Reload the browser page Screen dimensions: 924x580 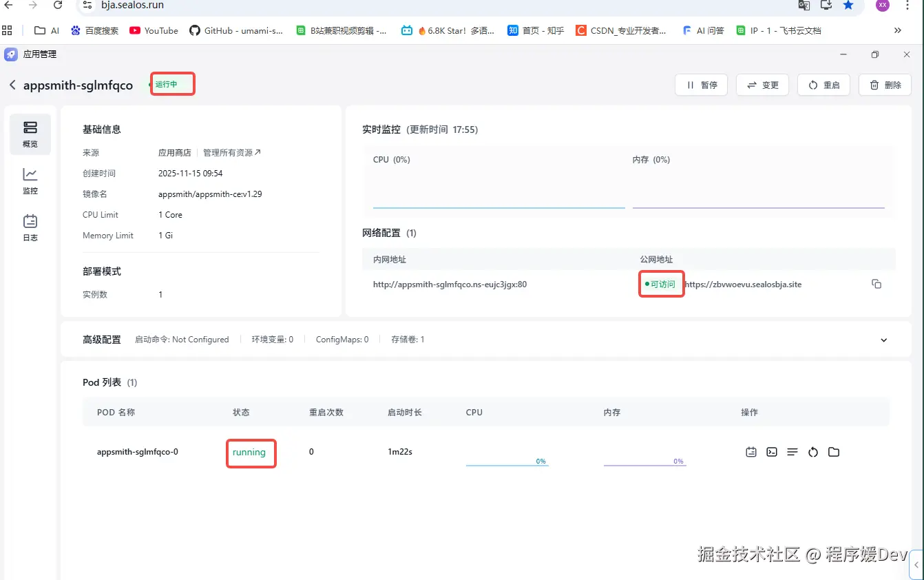coord(58,6)
